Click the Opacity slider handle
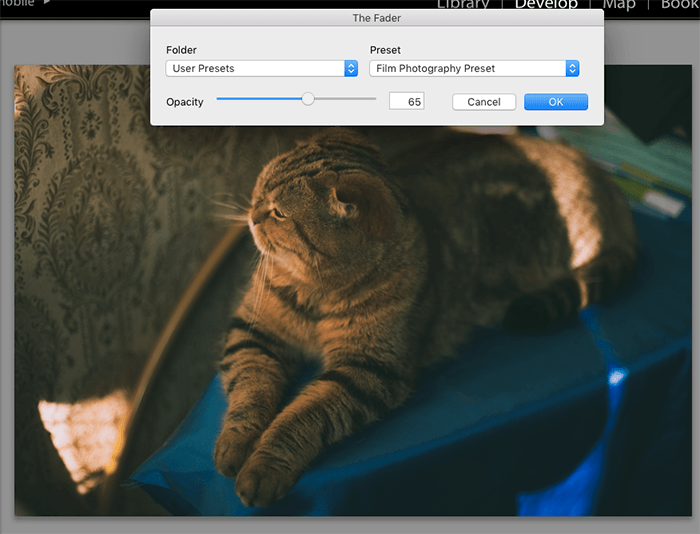The height and width of the screenshot is (534, 700). point(308,99)
